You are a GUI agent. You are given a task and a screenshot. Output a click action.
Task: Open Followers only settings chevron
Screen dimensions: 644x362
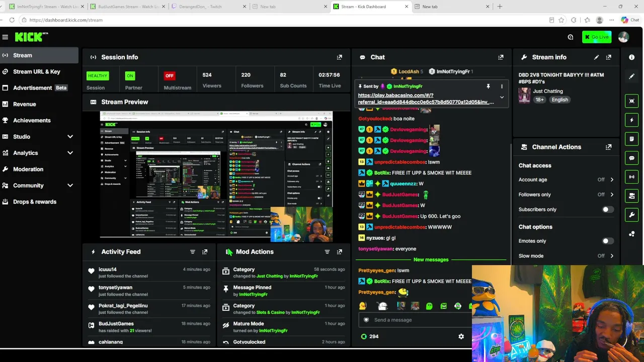tap(612, 195)
